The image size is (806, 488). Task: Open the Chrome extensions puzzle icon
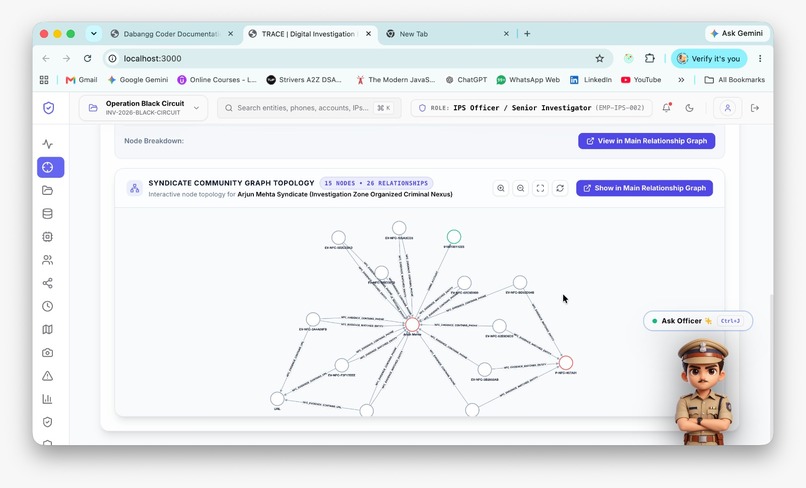pyautogui.click(x=650, y=59)
